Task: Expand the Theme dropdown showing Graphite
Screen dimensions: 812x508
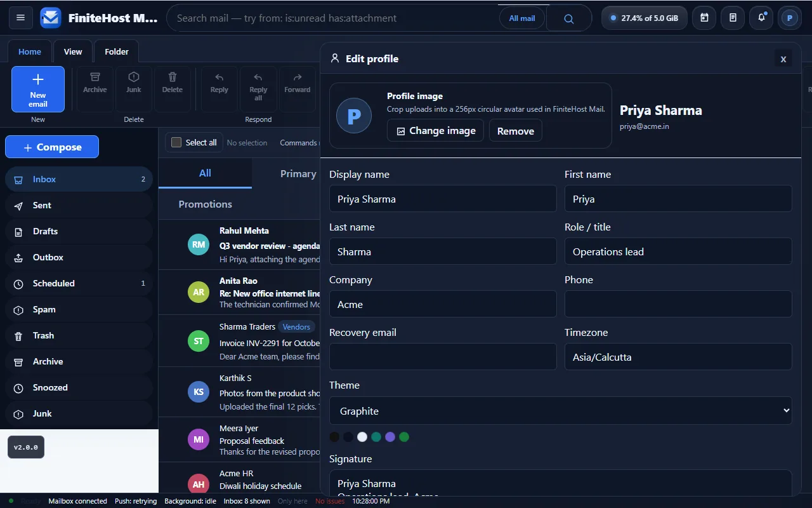Action: tap(561, 411)
